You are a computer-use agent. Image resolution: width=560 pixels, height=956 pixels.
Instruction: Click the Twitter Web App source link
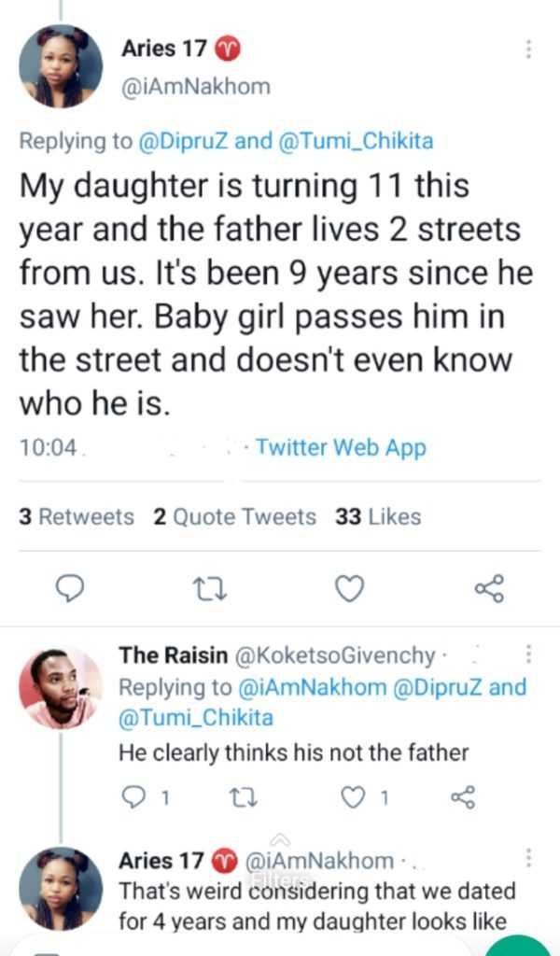(x=341, y=447)
